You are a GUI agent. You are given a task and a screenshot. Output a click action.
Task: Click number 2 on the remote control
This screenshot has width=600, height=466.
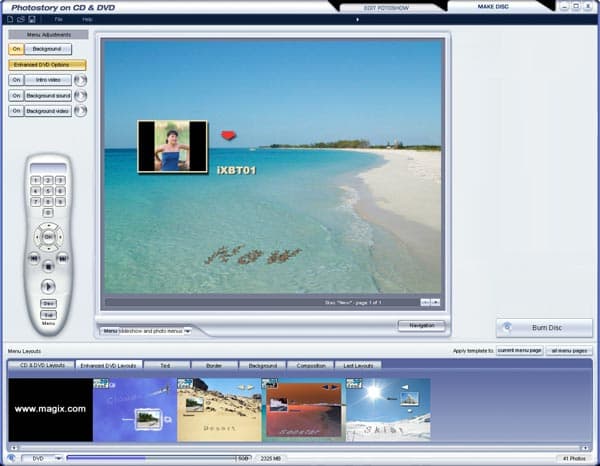[x=48, y=180]
